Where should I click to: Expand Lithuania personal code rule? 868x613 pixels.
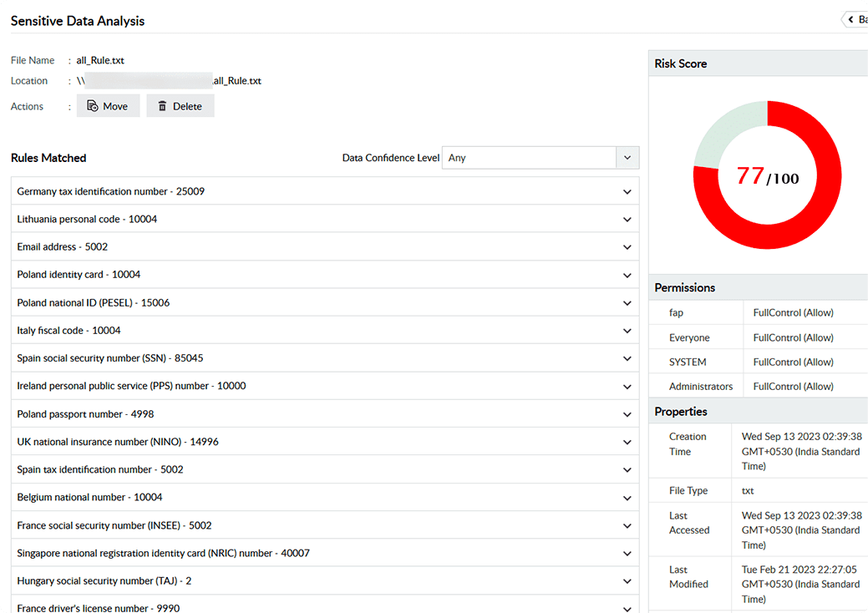[325, 219]
